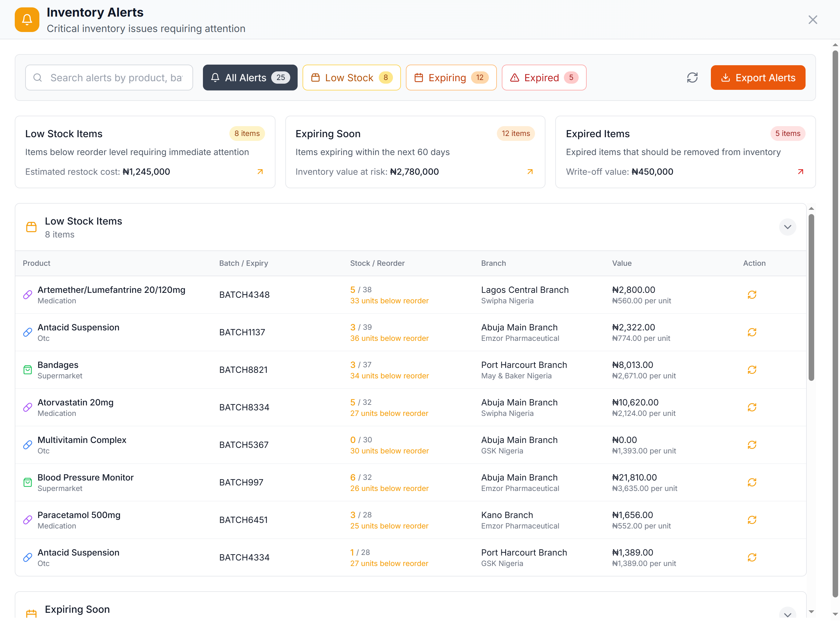Viewport: 840px width, 630px height.
Task: Click the Export Alerts button
Action: pos(758,78)
